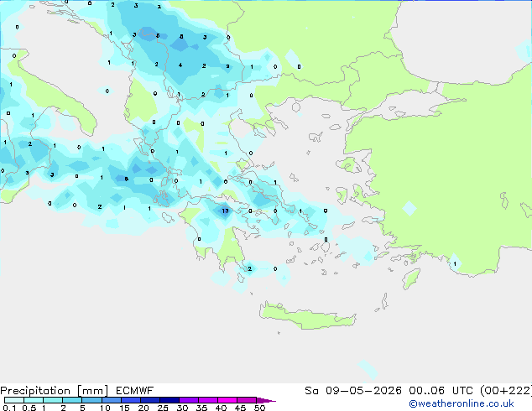
Task: Click the 1–2 mm legend color swatch
Action: pyautogui.click(x=53, y=400)
